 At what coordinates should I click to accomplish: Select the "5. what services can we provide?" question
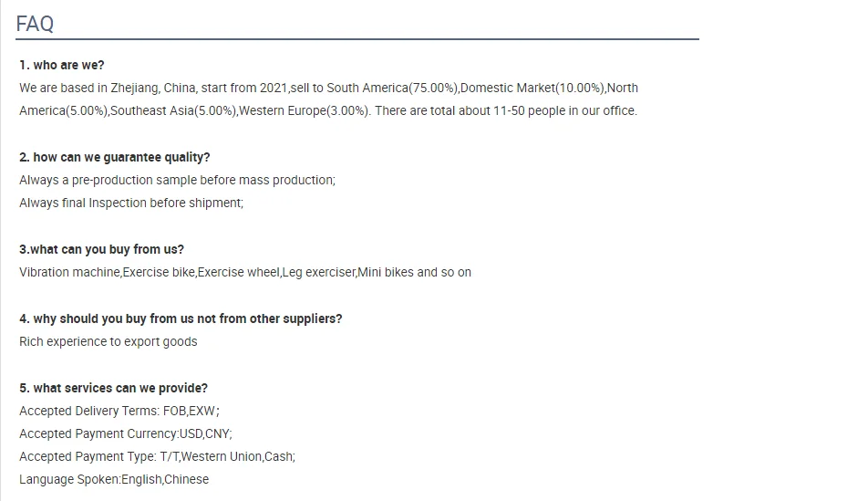(x=113, y=388)
